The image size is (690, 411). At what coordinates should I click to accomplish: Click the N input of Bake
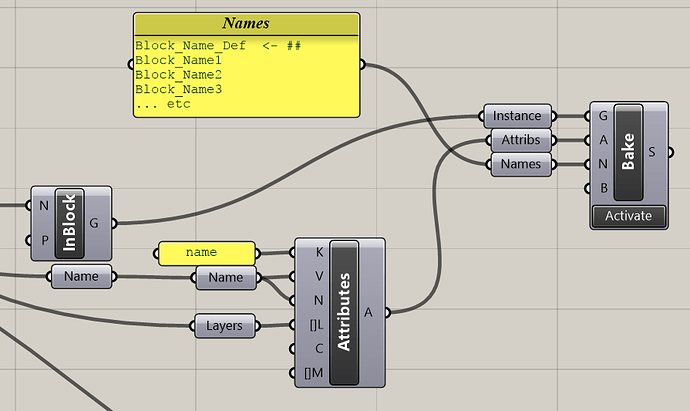[603, 164]
